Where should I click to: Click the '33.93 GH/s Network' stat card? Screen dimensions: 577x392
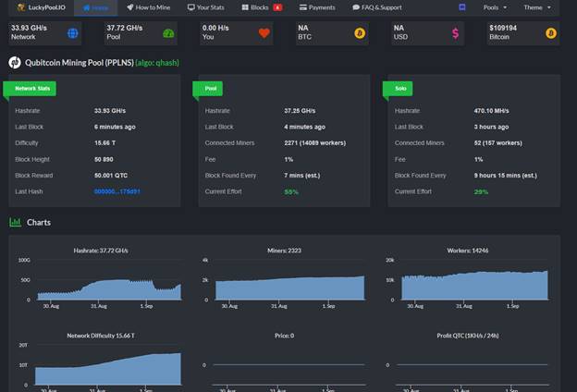tap(45, 32)
